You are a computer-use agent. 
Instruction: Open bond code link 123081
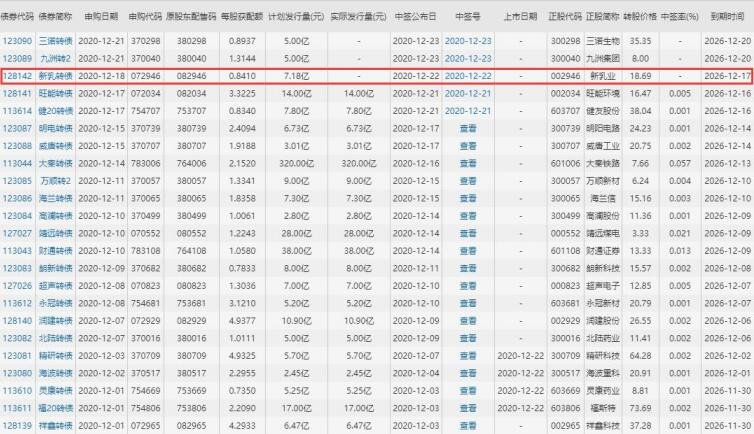click(17, 356)
